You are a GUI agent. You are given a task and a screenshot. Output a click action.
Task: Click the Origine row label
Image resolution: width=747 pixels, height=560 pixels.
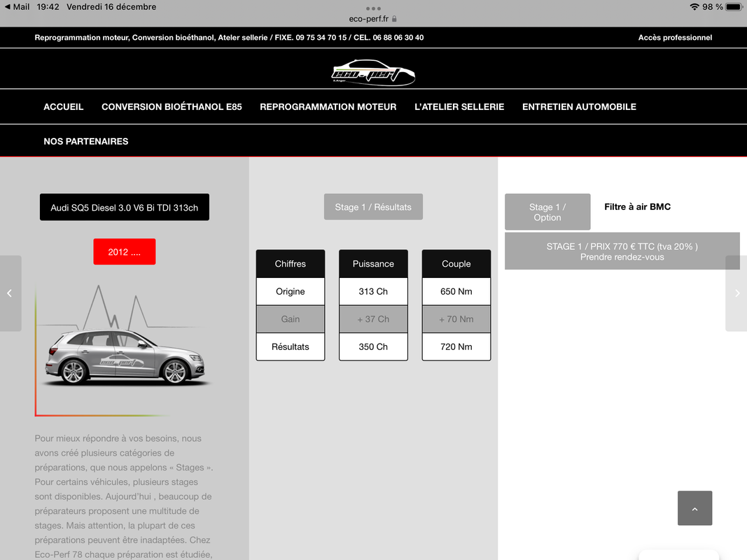click(x=290, y=291)
